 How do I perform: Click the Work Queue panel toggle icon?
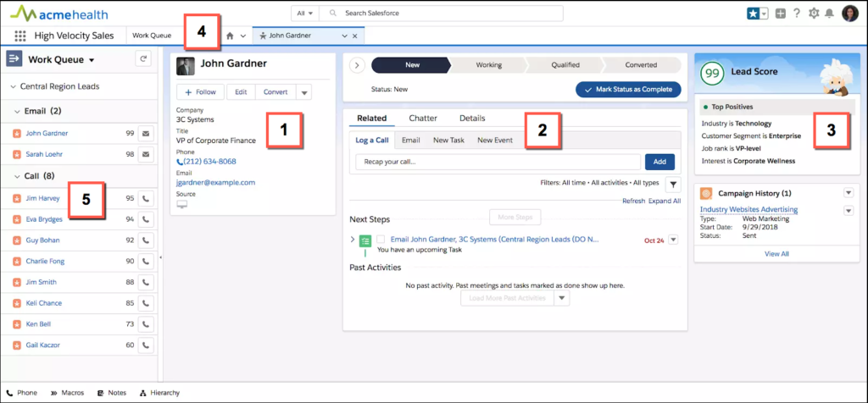coord(14,59)
